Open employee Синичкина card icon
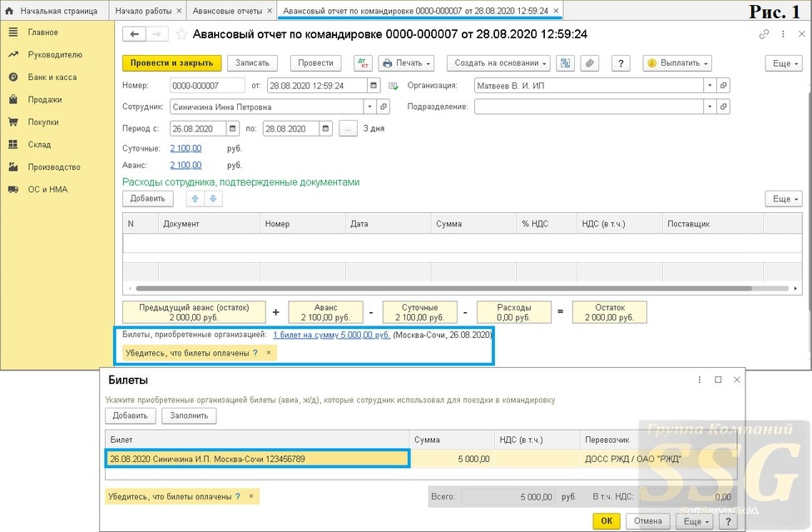The height and width of the screenshot is (532, 812). [384, 107]
